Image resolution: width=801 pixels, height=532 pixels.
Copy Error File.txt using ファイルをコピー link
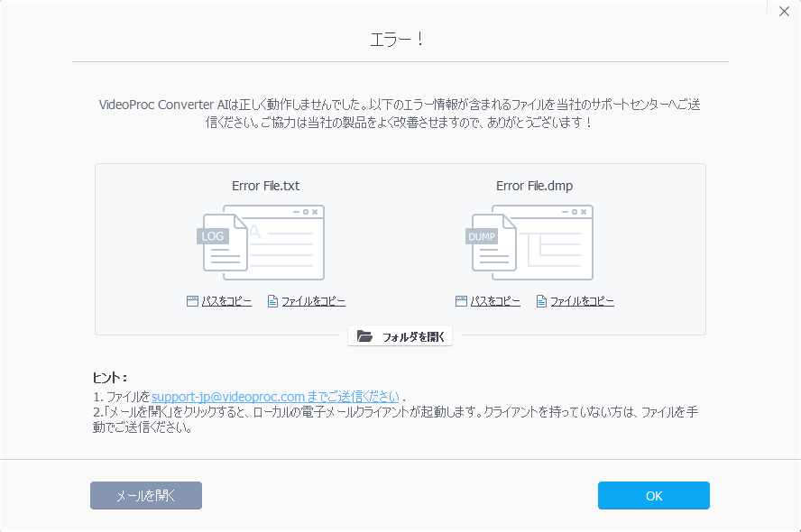coord(313,301)
